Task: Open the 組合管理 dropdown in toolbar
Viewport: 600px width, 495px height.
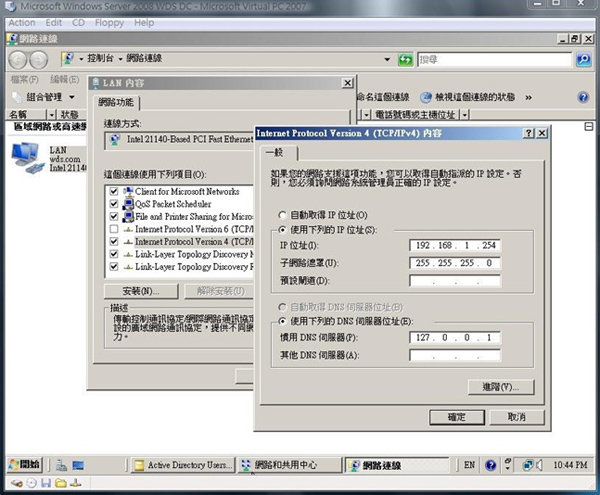Action: click(x=50, y=97)
